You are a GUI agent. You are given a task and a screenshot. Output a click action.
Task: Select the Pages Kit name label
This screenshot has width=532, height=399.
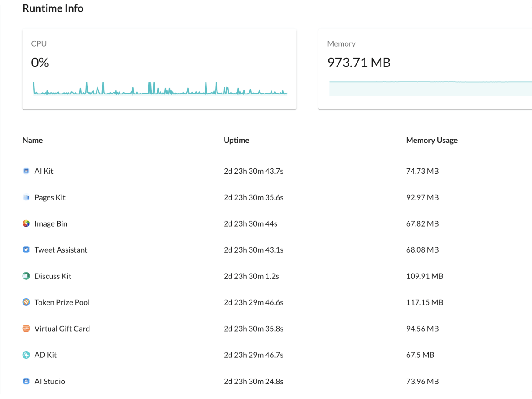pyautogui.click(x=50, y=197)
